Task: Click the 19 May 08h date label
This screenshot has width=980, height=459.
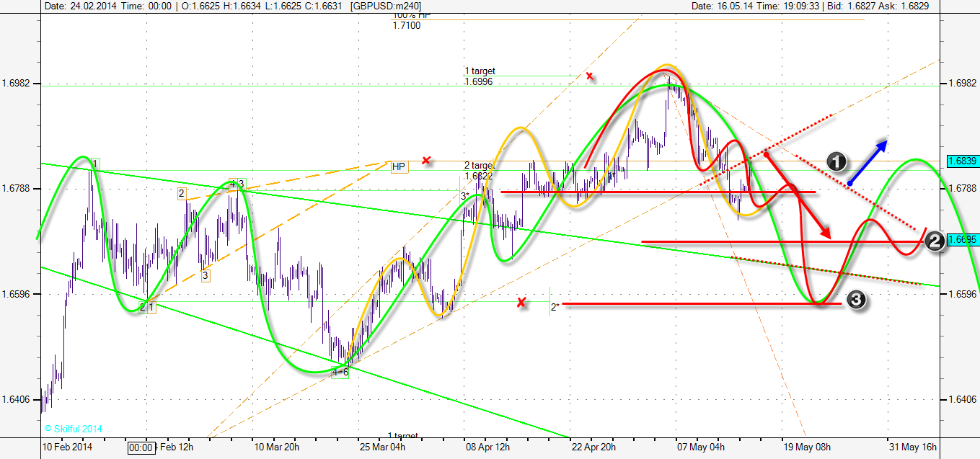Action: point(806,447)
